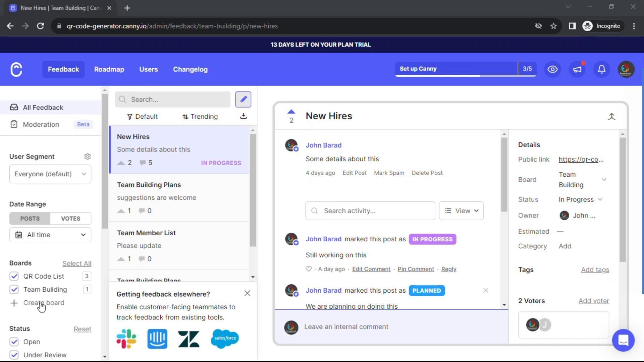Expand the All time date dropdown
Screen dimensions: 644x362
point(50,235)
